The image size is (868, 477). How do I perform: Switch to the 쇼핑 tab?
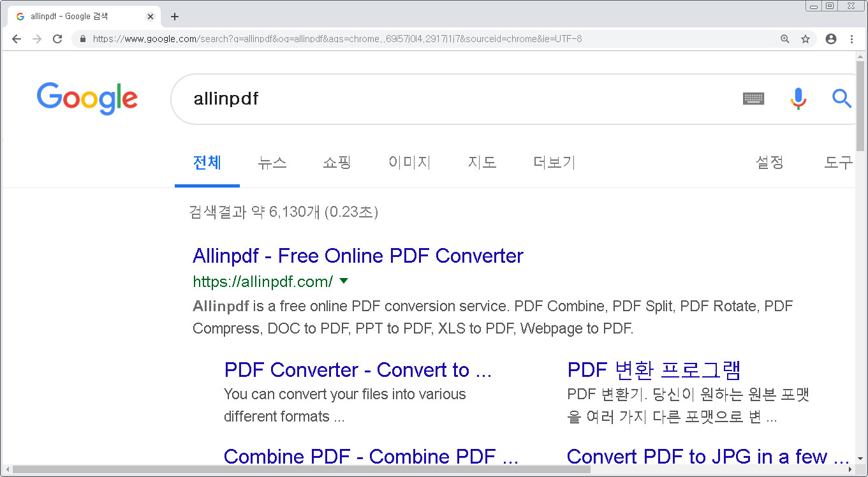point(337,163)
